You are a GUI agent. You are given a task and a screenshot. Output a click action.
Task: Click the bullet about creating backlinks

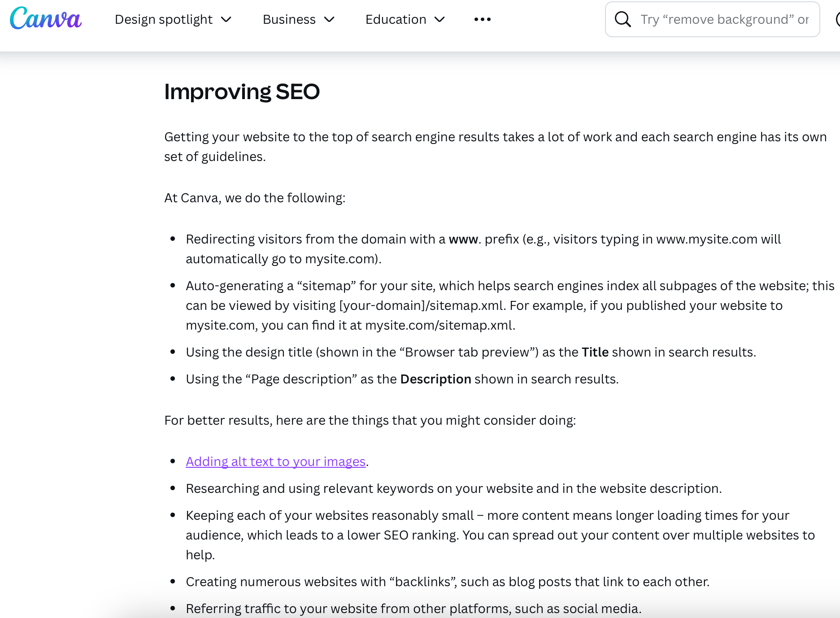point(448,581)
